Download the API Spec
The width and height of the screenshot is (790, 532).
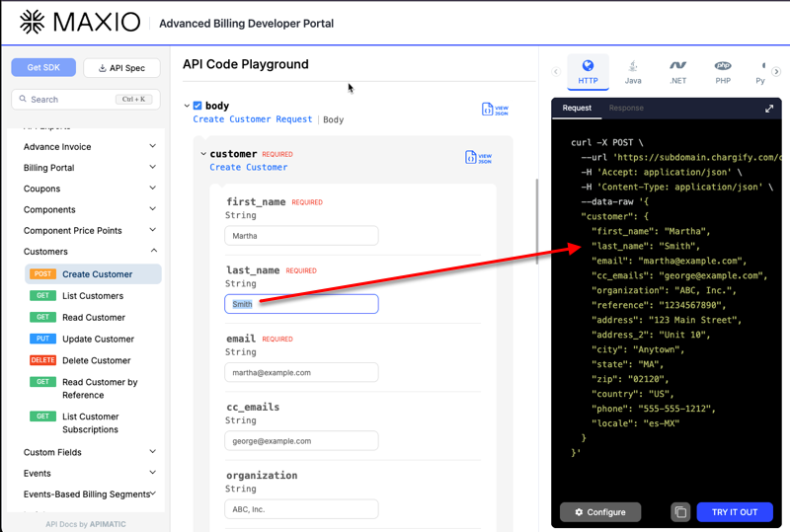pos(121,68)
